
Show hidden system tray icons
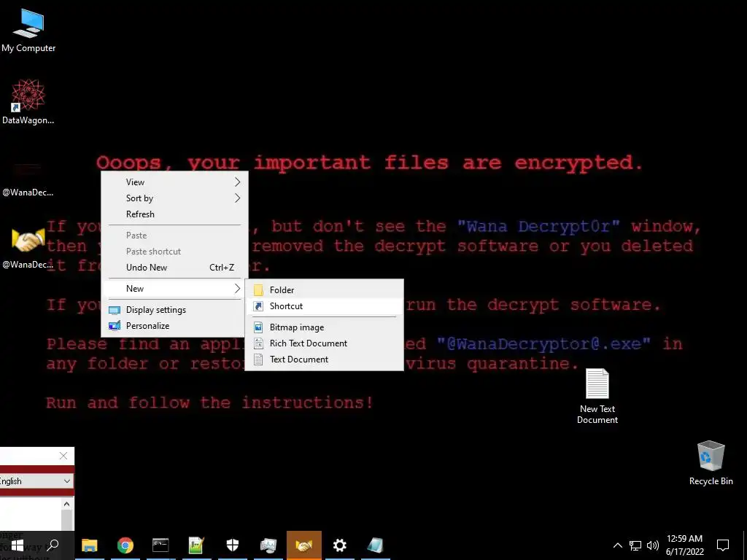[x=617, y=545]
